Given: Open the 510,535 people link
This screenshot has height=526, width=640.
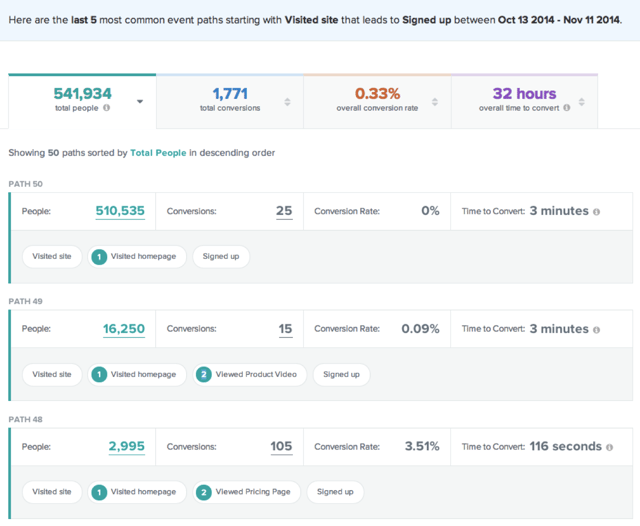Looking at the screenshot, I should 120,211.
